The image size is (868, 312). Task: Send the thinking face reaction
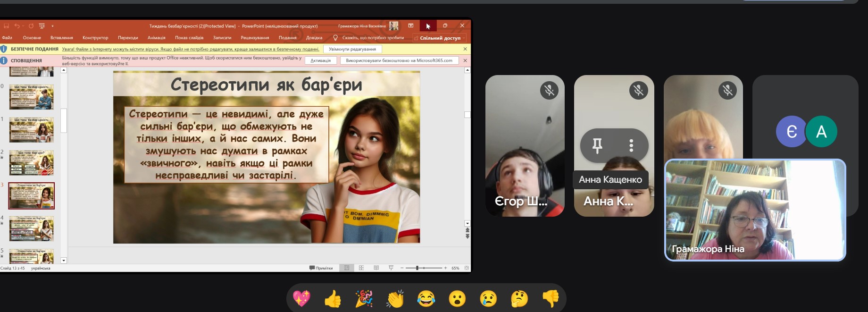point(519,299)
